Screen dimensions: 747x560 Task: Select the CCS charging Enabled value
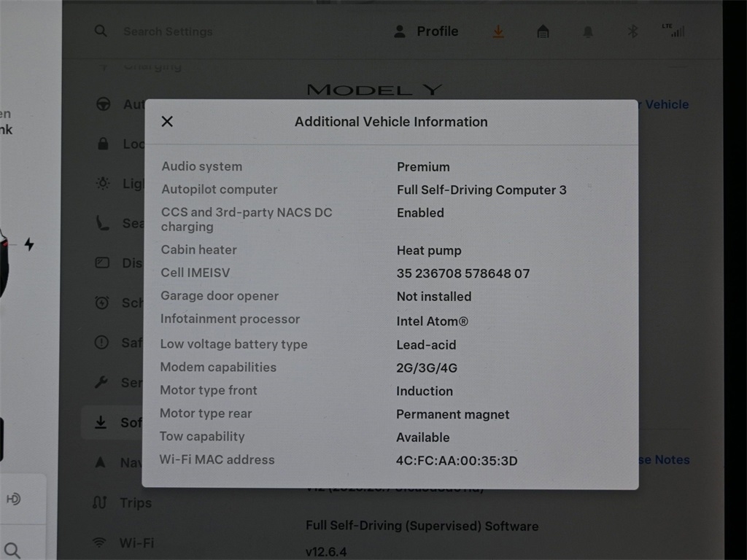420,213
